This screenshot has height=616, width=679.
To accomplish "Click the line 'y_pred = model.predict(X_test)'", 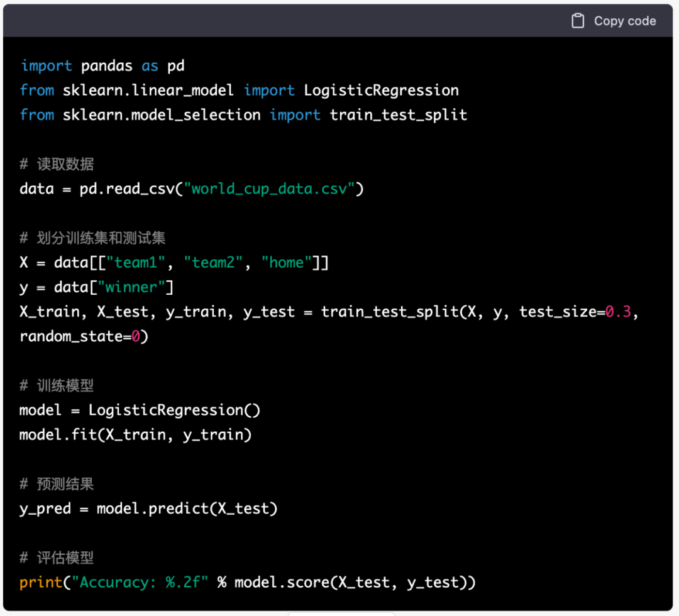I will coord(148,509).
